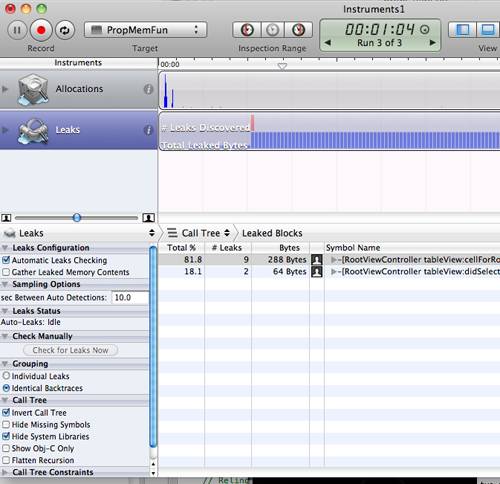The height and width of the screenshot is (484, 500).
Task: Collapse the Leaks Status section
Action: tap(5, 311)
